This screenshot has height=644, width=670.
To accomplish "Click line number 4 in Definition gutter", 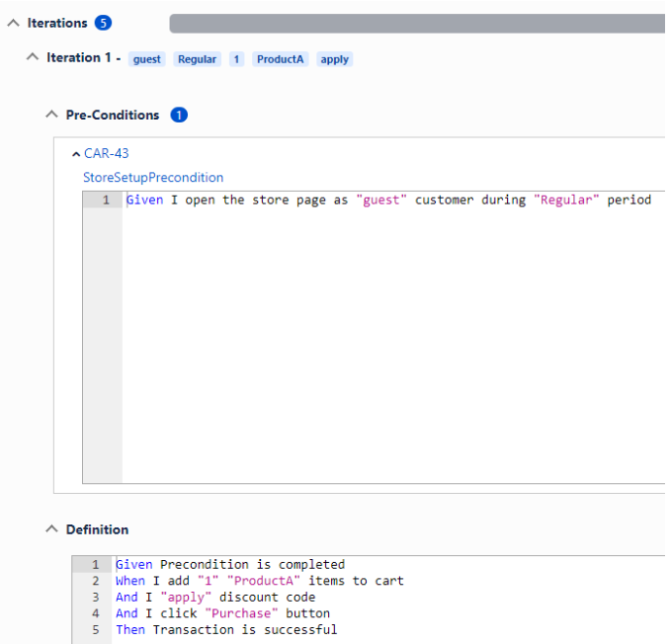I will 95,613.
